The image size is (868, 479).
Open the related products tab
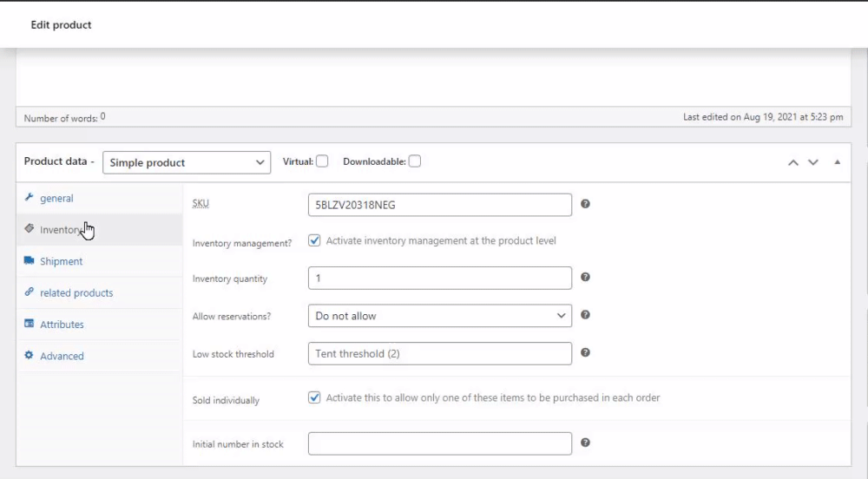[100, 292]
